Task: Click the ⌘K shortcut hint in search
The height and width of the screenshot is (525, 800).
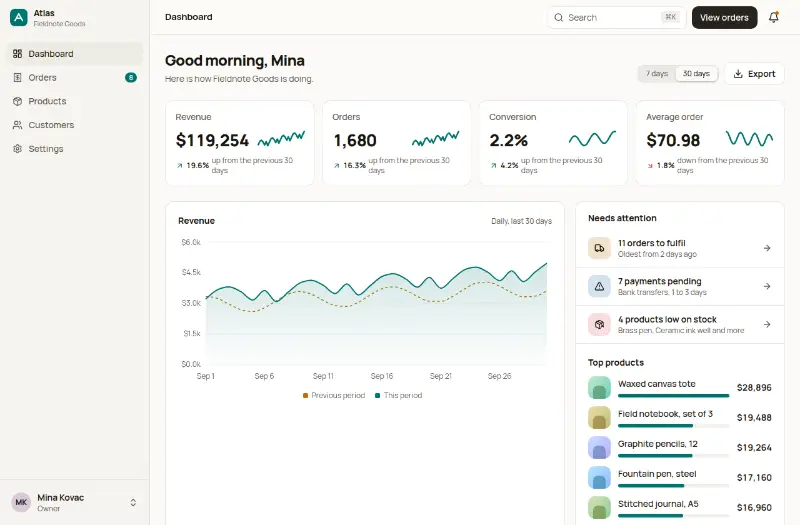Action: 670,17
